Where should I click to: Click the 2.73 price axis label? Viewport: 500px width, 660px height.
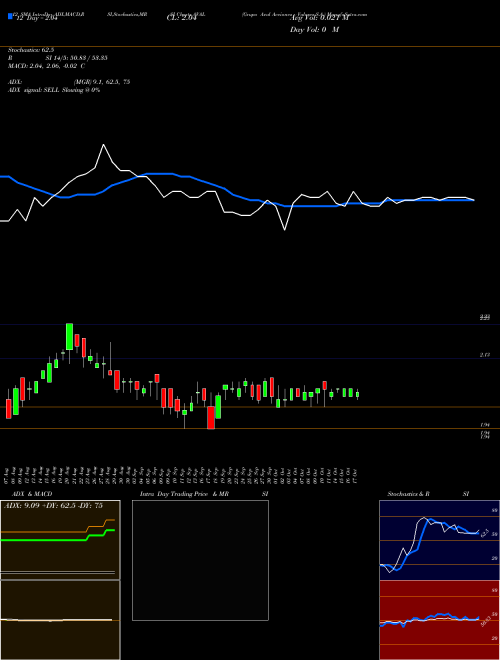[x=485, y=355]
